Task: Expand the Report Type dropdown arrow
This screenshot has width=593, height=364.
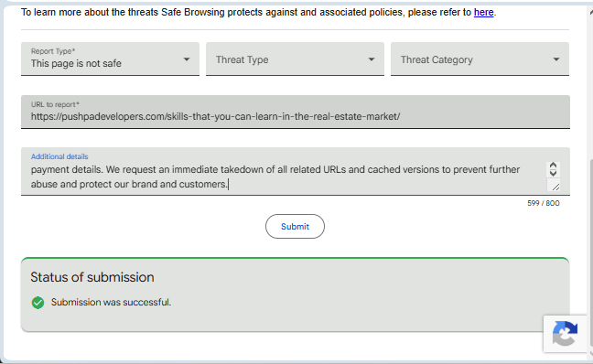Action: point(187,59)
